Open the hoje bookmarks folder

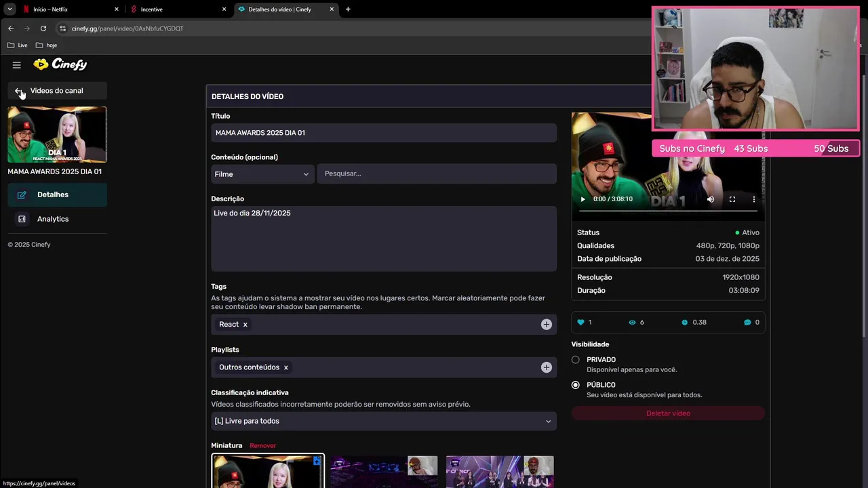click(46, 45)
